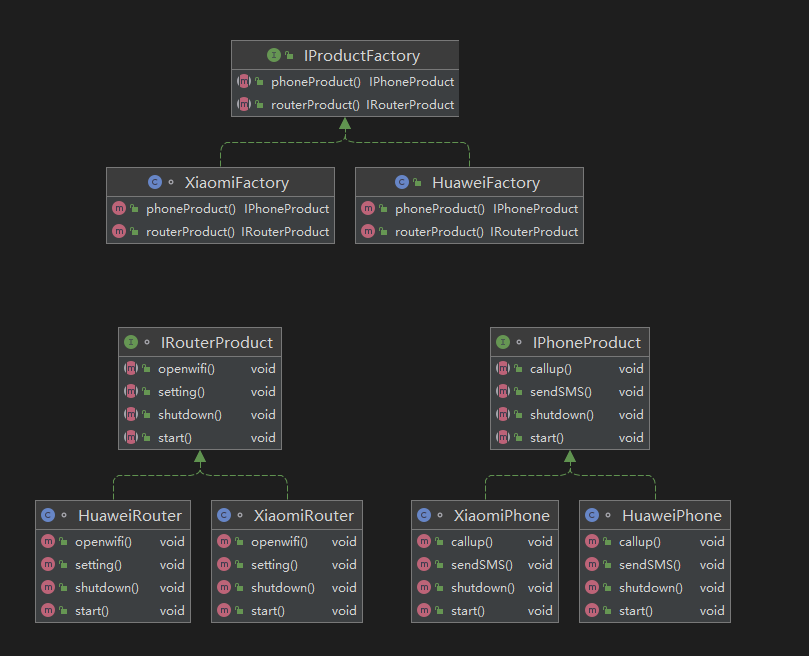The width and height of the screenshot is (809, 656).
Task: Click implements arrowhead below IRouterProduct
Action: point(200,456)
